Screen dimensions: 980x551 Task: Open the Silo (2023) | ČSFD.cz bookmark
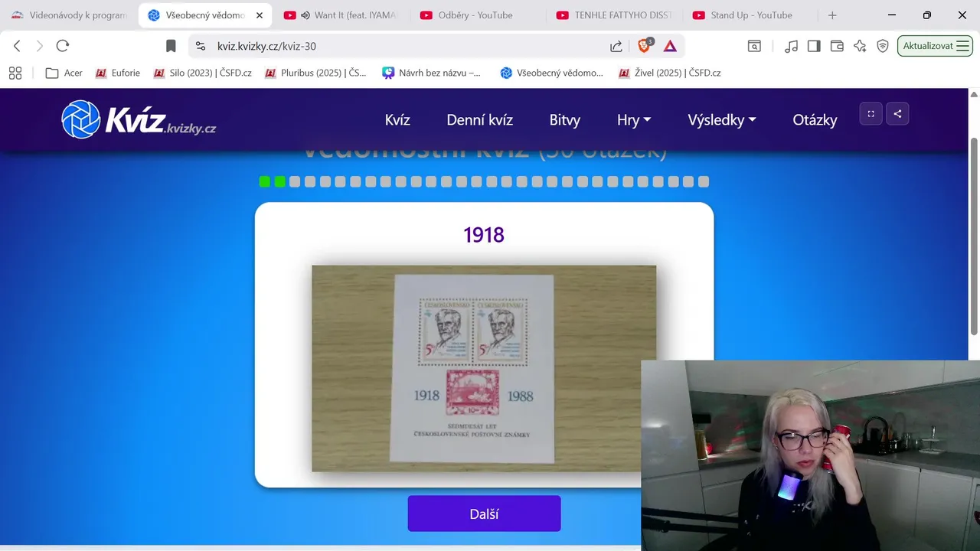click(203, 73)
